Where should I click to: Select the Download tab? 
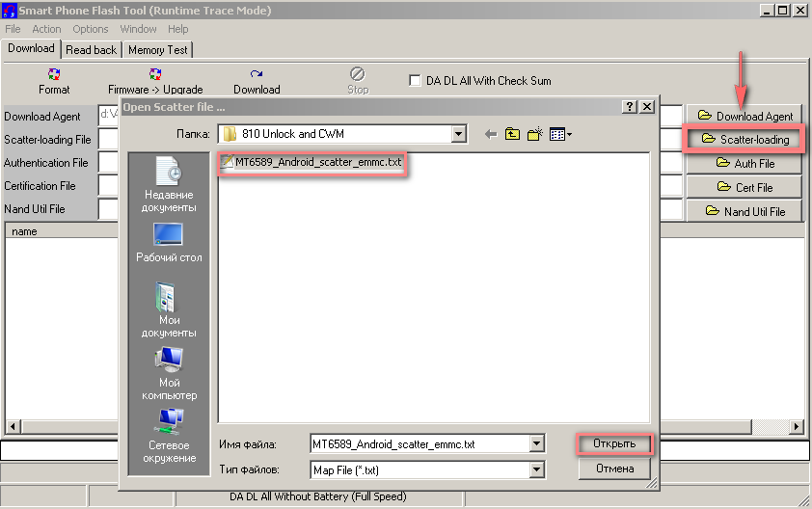click(31, 48)
